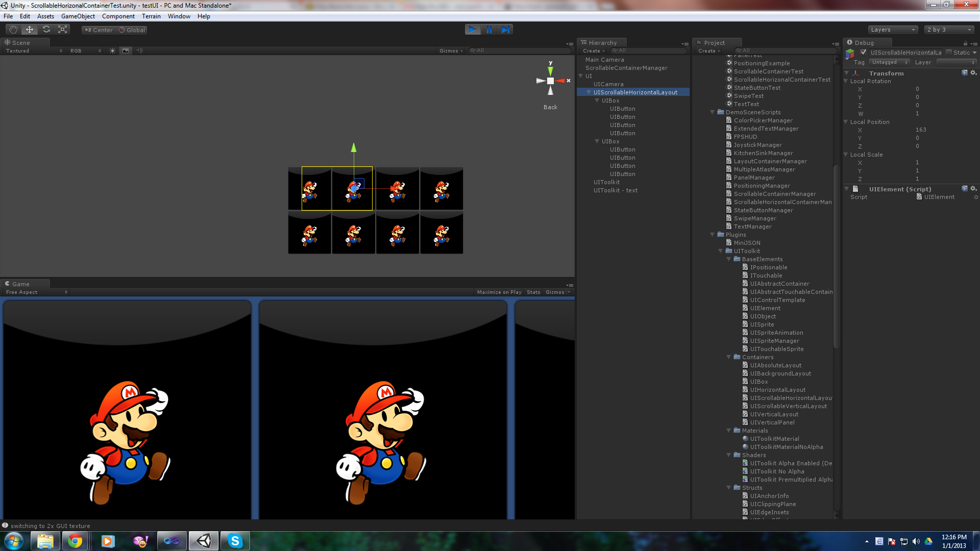Viewport: 980px width, 551px height.
Task: Open the Layers dropdown in toolbar
Action: coord(893,30)
